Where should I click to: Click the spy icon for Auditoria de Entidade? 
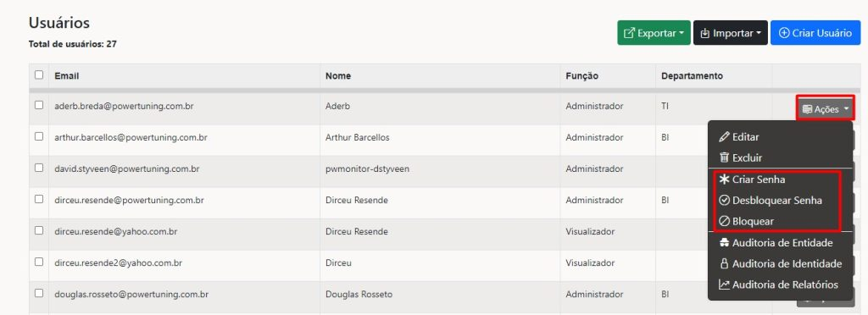724,243
